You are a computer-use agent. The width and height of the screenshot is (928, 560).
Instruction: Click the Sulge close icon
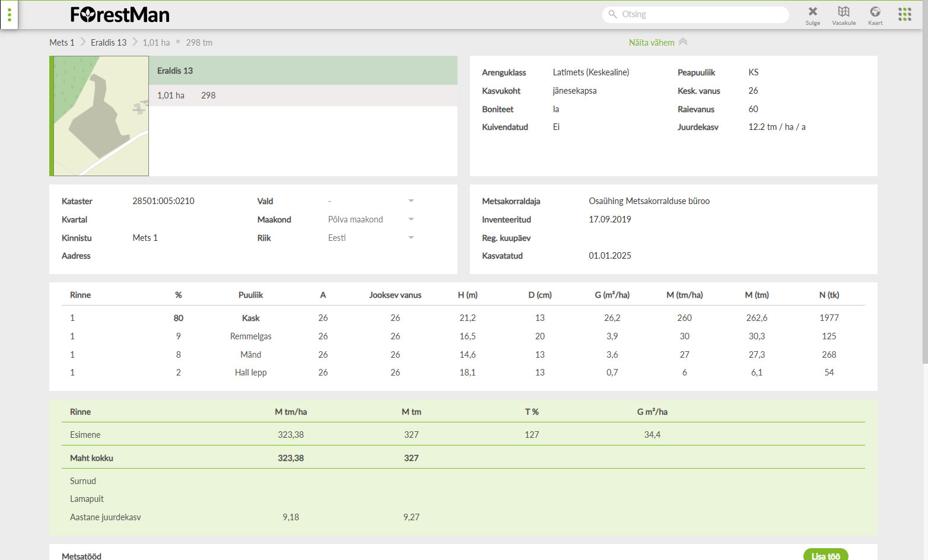812,15
